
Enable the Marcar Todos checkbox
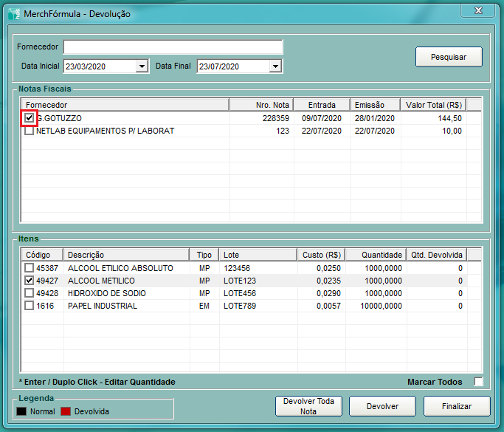click(x=479, y=382)
